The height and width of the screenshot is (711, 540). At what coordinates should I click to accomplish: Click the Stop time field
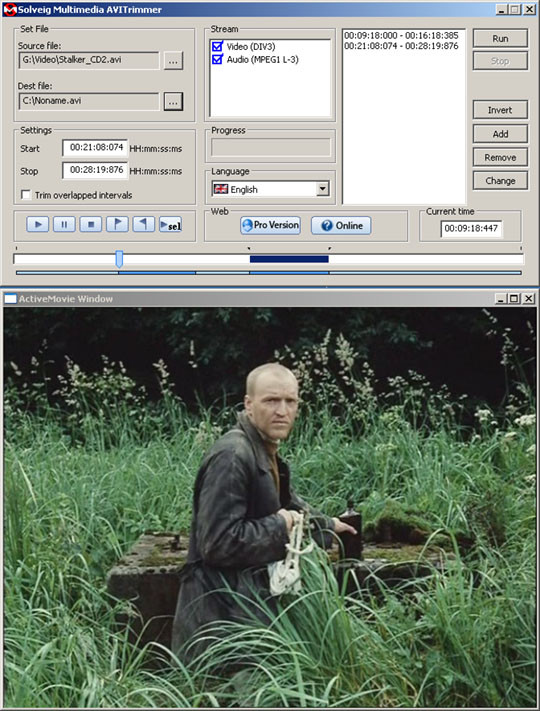95,170
